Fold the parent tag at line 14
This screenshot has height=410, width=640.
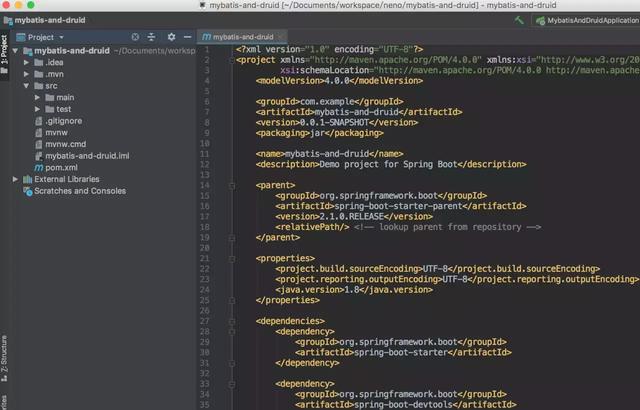(x=231, y=186)
